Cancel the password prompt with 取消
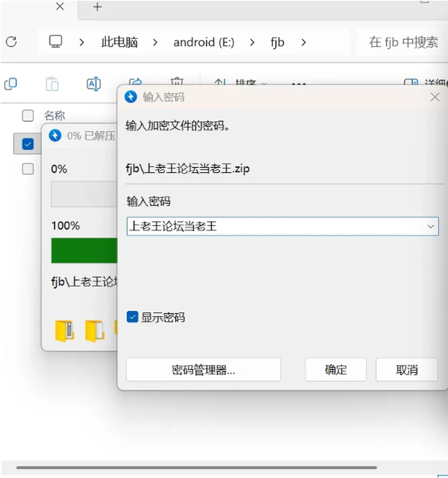Image resolution: width=448 pixels, height=478 pixels. pyautogui.click(x=407, y=370)
